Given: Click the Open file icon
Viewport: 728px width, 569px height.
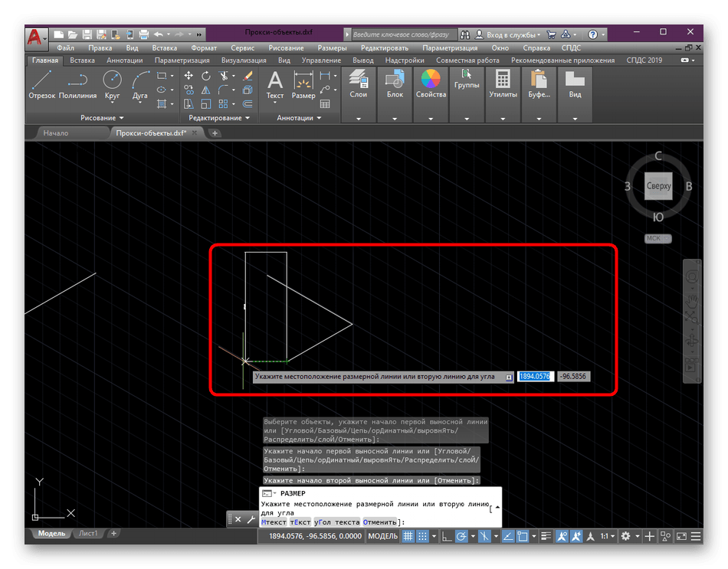Looking at the screenshot, I should tap(73, 34).
